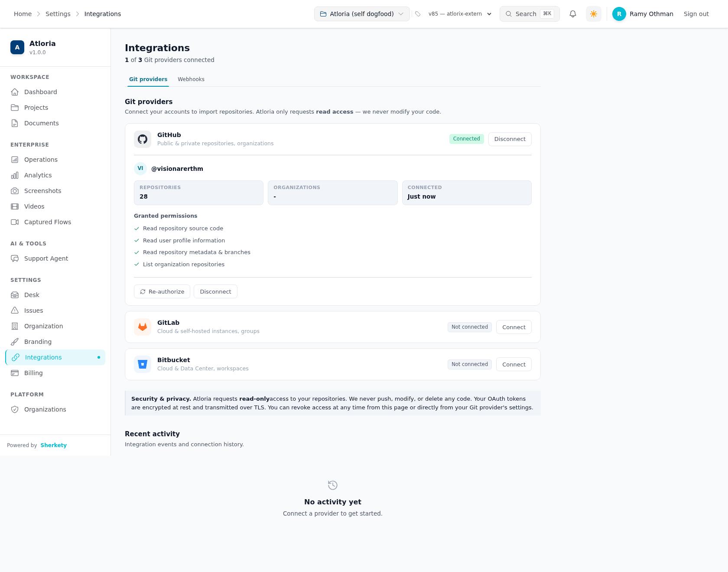
Task: Click the Integrations breadcrumb item
Action: [103, 14]
